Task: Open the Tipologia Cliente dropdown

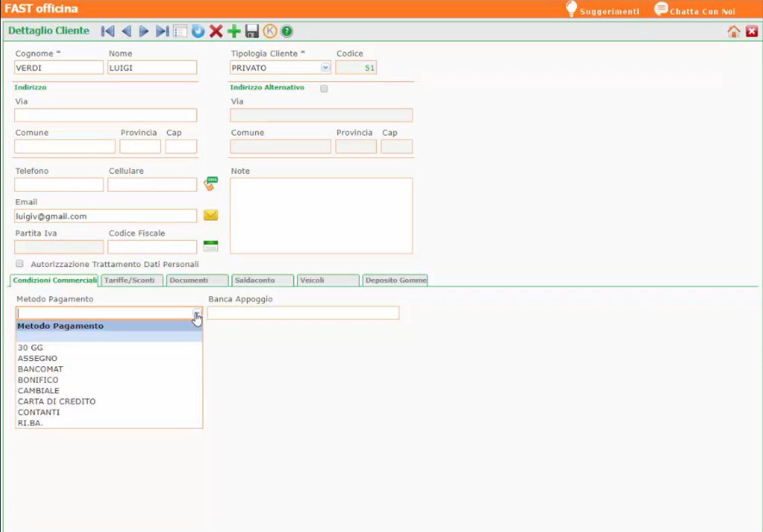Action: tap(325, 68)
